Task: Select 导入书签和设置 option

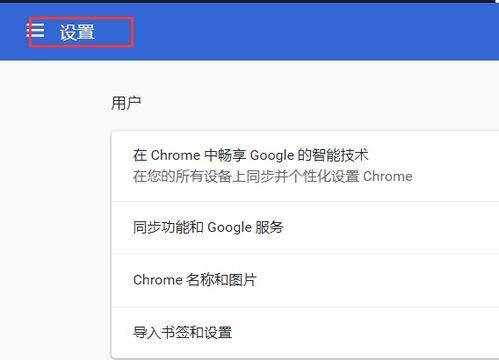Action: point(305,332)
